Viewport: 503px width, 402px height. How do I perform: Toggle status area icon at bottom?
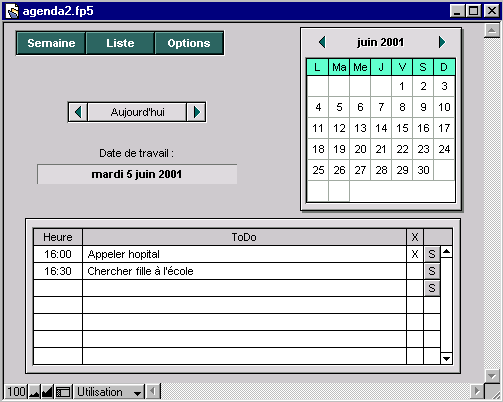pyautogui.click(x=63, y=392)
